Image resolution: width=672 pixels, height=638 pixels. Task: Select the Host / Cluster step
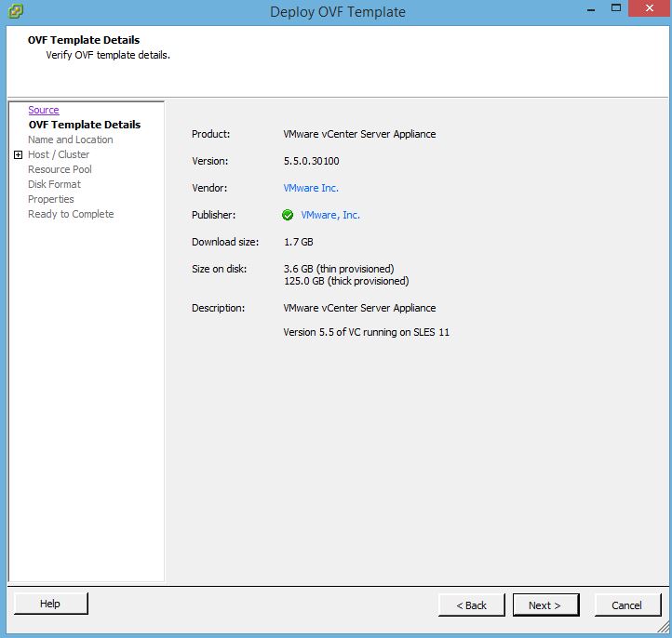(59, 154)
